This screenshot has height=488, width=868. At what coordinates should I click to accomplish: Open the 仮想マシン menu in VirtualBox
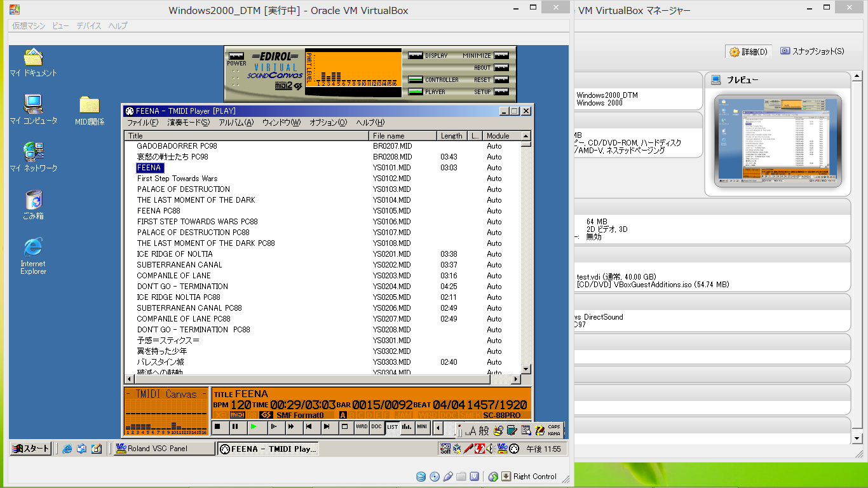coord(29,26)
